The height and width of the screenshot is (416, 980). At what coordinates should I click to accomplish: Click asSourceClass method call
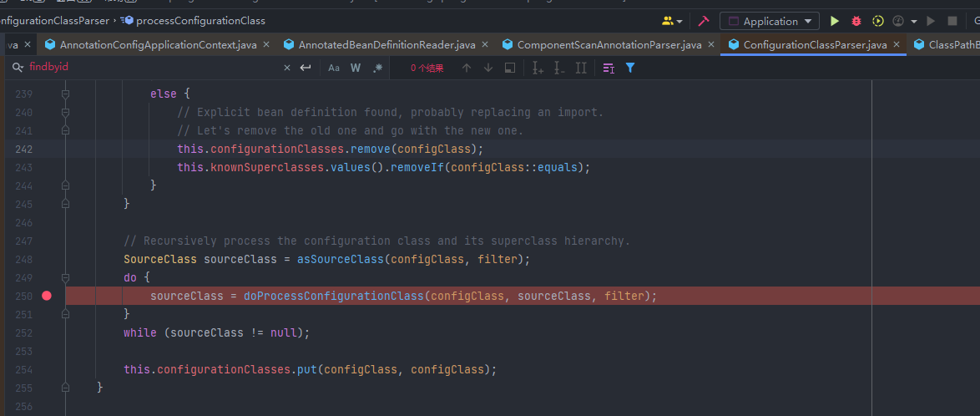click(340, 259)
